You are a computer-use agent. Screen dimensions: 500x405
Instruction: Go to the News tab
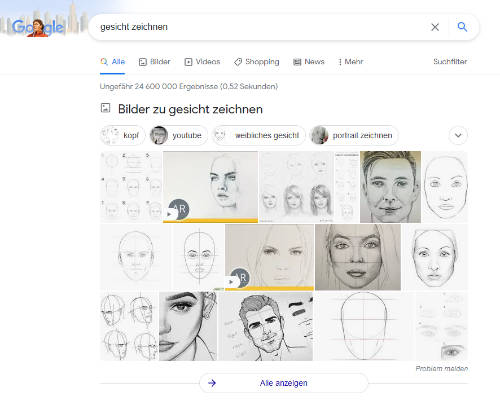(309, 62)
